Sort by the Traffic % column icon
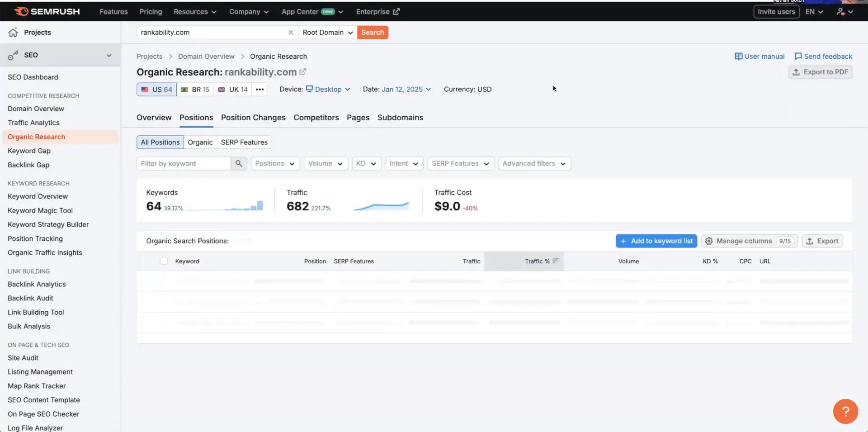Image resolution: width=868 pixels, height=432 pixels. pyautogui.click(x=556, y=261)
